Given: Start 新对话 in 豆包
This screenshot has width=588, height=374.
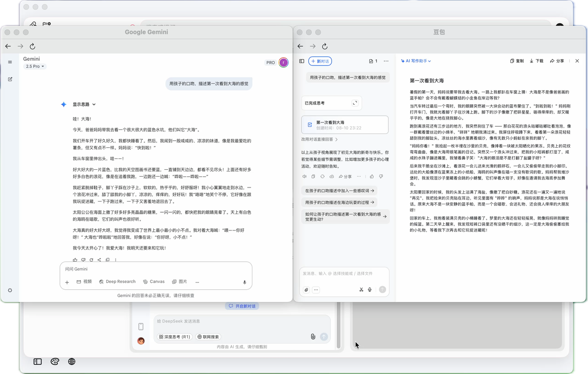Looking at the screenshot, I should tap(320, 61).
